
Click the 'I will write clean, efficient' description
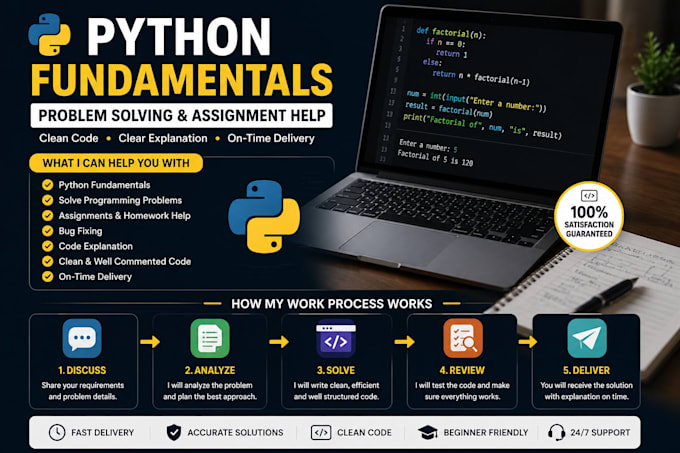(x=336, y=391)
